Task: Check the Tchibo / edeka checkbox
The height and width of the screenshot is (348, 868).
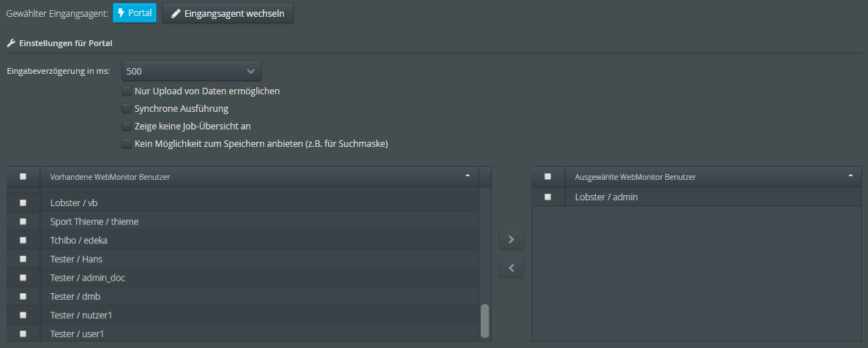Action: point(23,240)
